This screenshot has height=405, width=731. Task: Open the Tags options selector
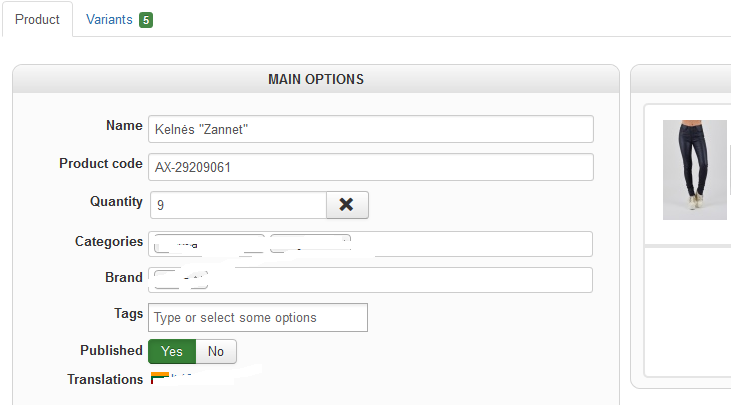pos(258,317)
